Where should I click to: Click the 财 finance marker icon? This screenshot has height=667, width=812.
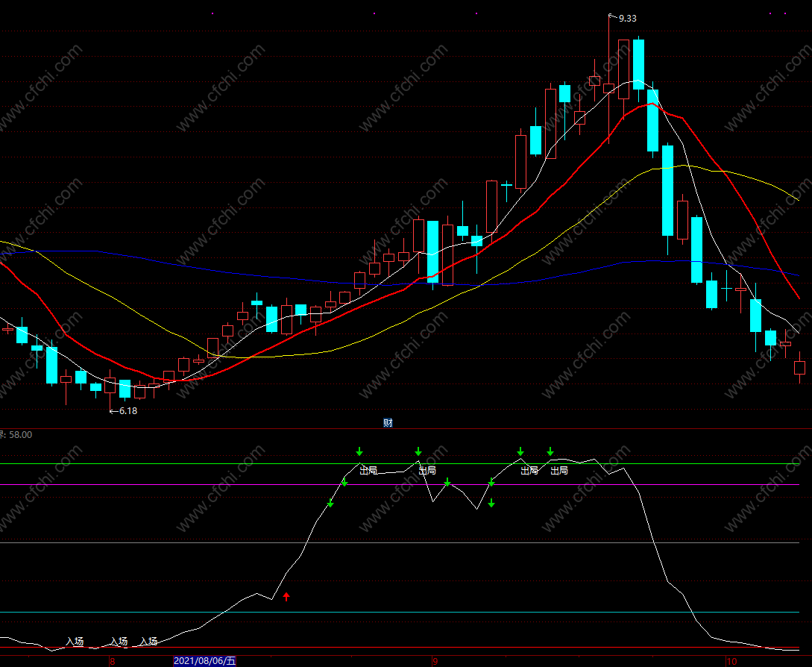click(x=388, y=423)
